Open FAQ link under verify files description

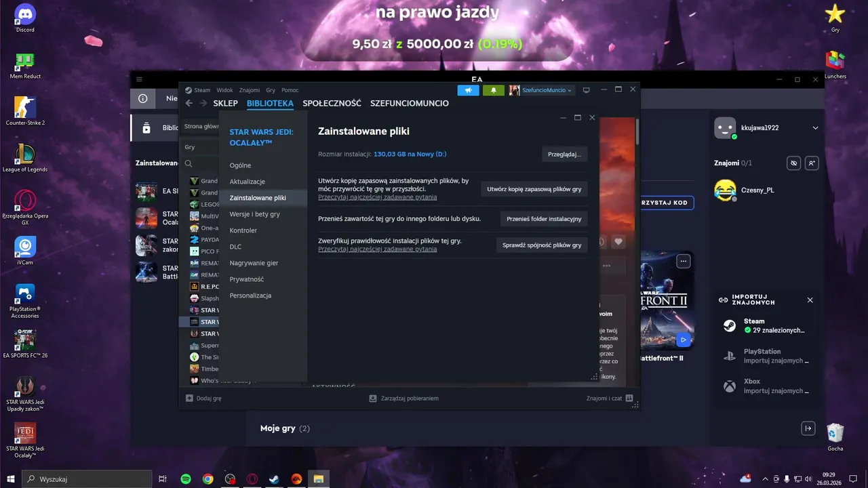click(378, 249)
